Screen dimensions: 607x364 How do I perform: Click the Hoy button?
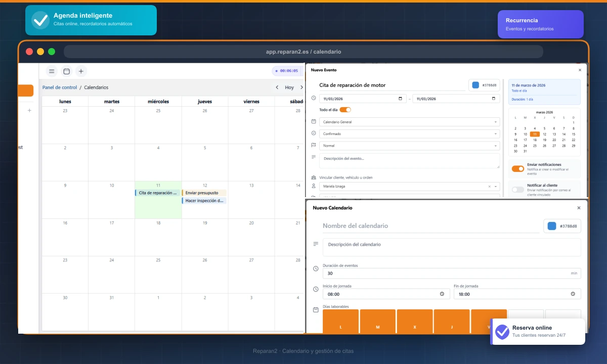tap(289, 87)
